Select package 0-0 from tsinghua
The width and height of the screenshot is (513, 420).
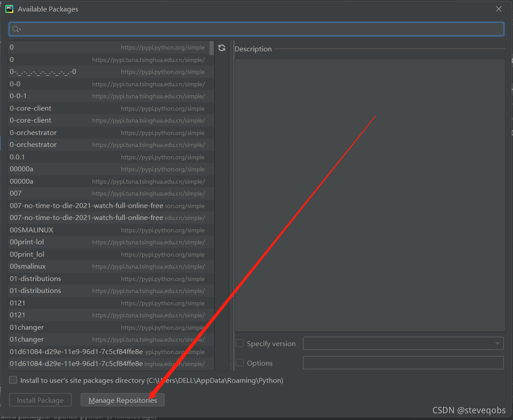[111, 84]
